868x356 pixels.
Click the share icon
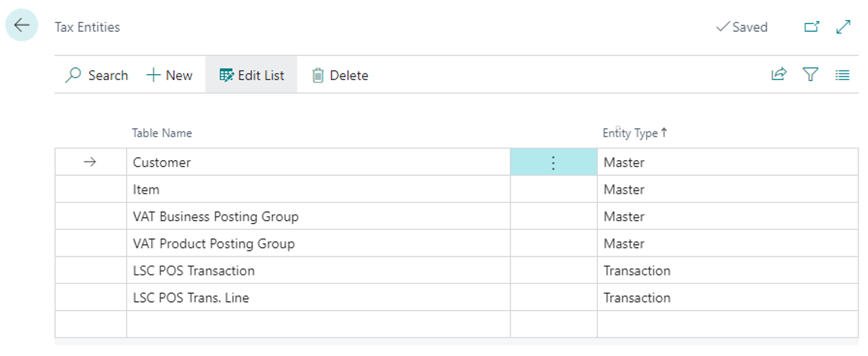[778, 74]
